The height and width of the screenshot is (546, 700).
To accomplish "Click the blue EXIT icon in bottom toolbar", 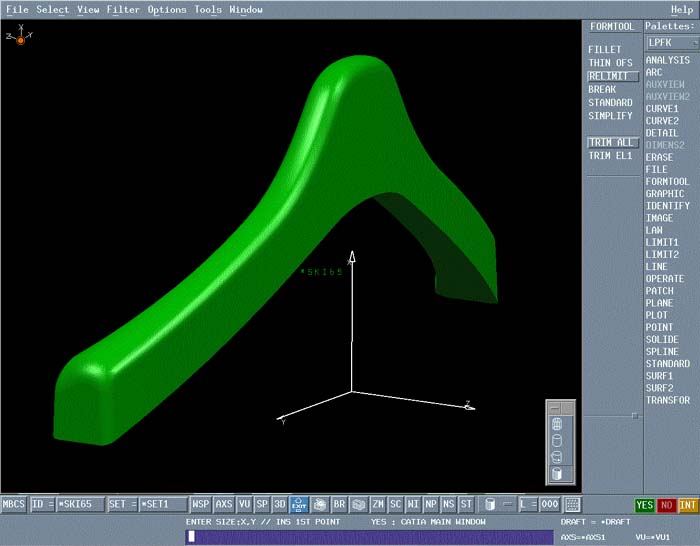I will (299, 505).
